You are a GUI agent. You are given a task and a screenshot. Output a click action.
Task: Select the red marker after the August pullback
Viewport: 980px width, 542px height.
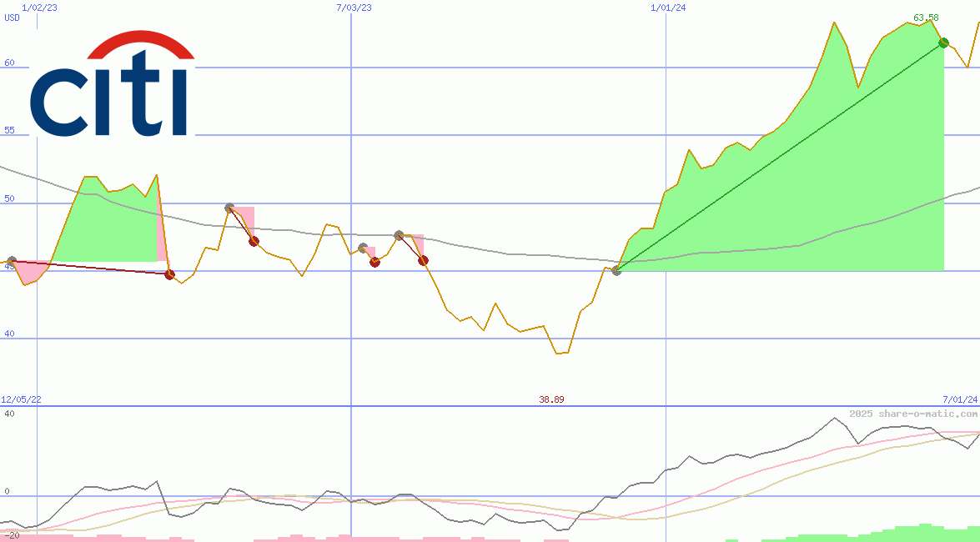[424, 260]
